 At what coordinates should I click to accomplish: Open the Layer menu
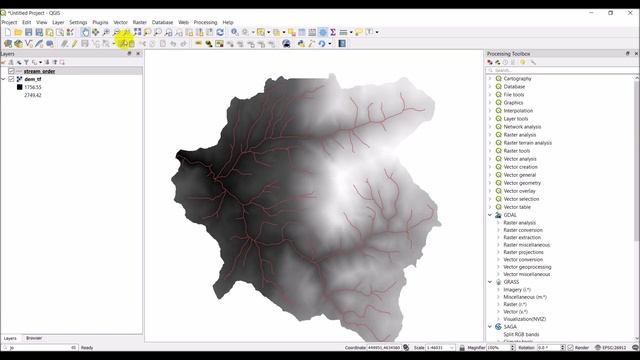point(58,22)
